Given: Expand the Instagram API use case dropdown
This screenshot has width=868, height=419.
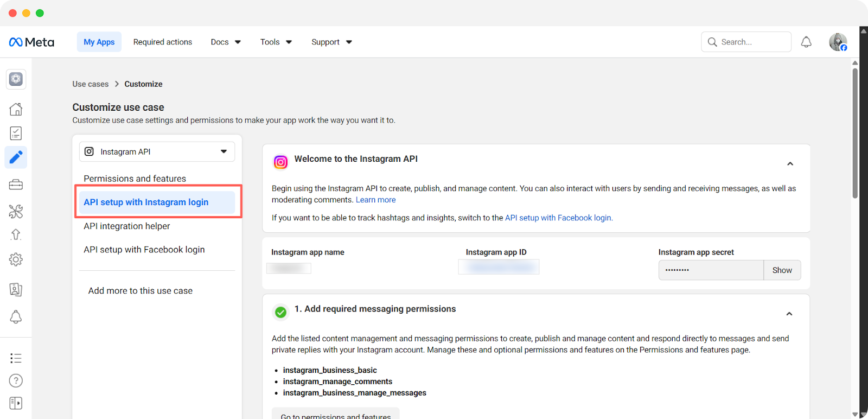Looking at the screenshot, I should coord(157,152).
